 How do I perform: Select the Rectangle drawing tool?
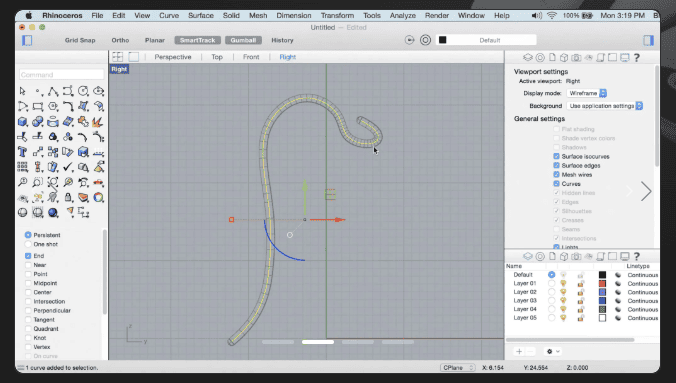point(38,107)
